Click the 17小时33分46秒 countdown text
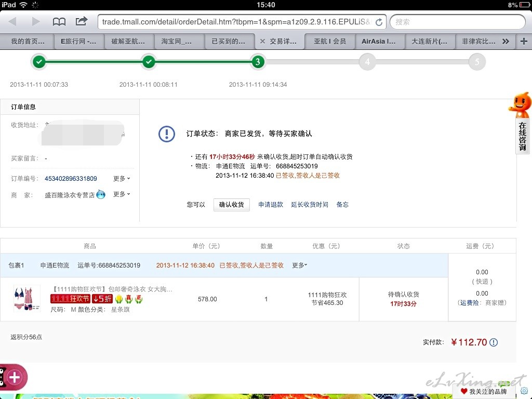This screenshot has width=532, height=399. [232, 157]
